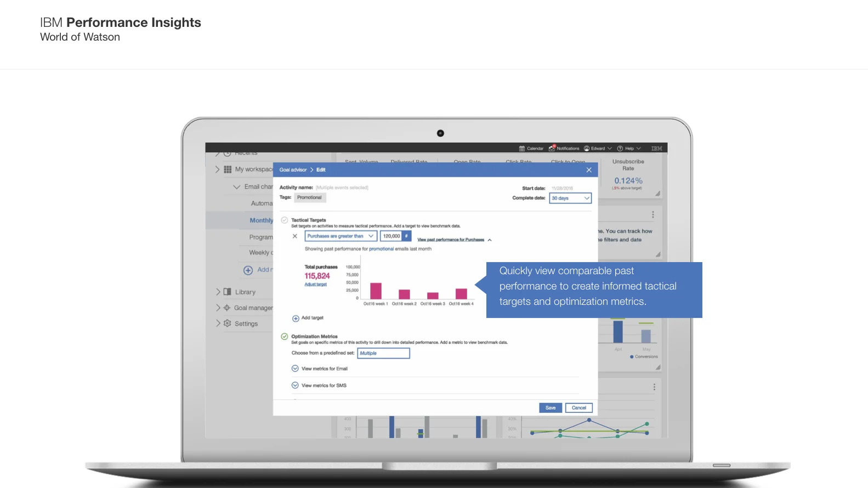The width and height of the screenshot is (868, 488).
Task: Click the IBM logo
Action: [656, 149]
